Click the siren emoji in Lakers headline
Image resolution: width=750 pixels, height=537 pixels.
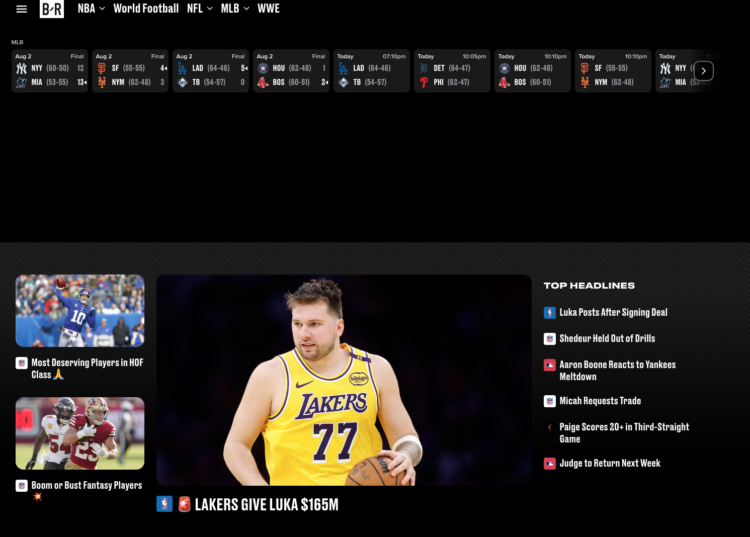(x=184, y=504)
